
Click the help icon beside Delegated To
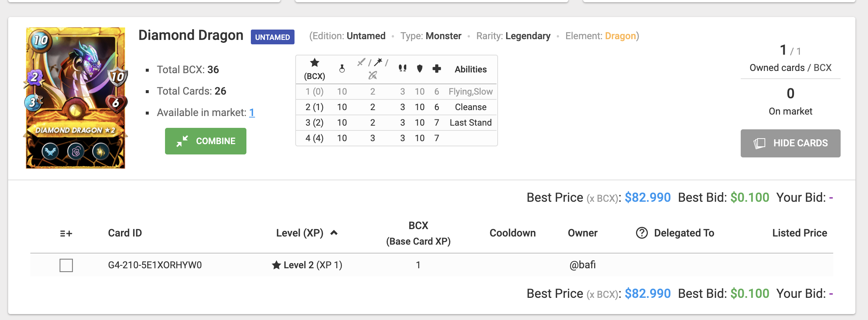tap(642, 233)
